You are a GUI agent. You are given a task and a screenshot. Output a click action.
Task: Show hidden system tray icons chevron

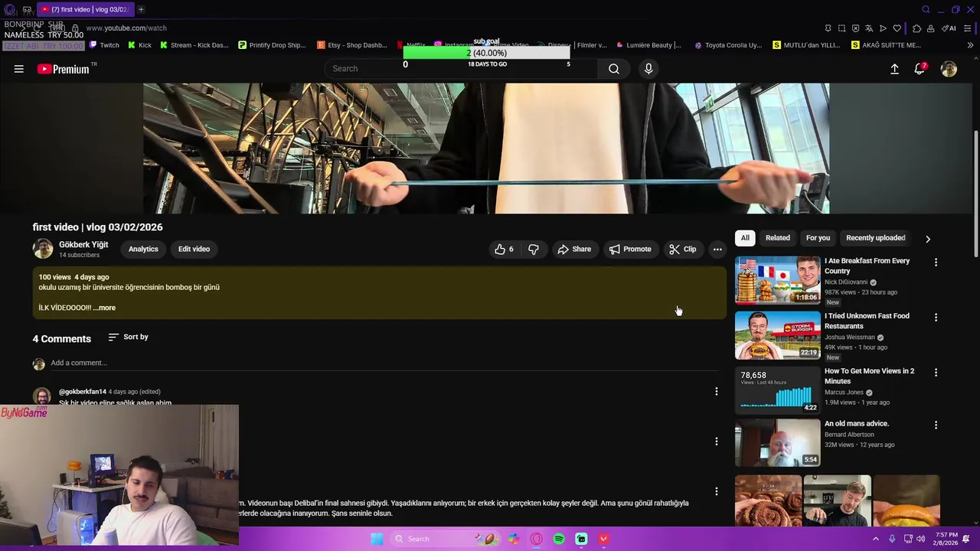(x=876, y=539)
